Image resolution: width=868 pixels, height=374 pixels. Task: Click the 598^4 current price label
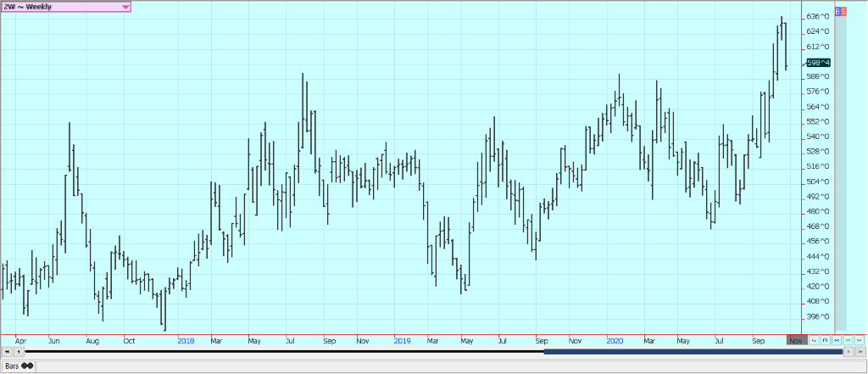coord(818,63)
